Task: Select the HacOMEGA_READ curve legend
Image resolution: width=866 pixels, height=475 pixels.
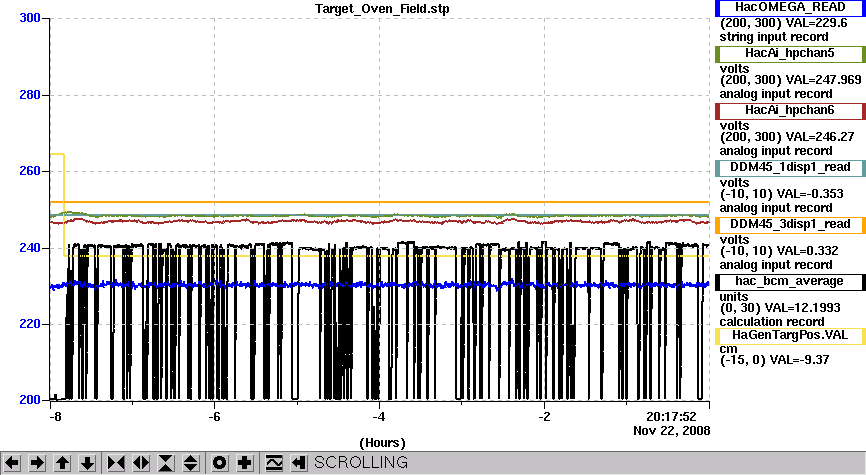Action: (x=790, y=8)
